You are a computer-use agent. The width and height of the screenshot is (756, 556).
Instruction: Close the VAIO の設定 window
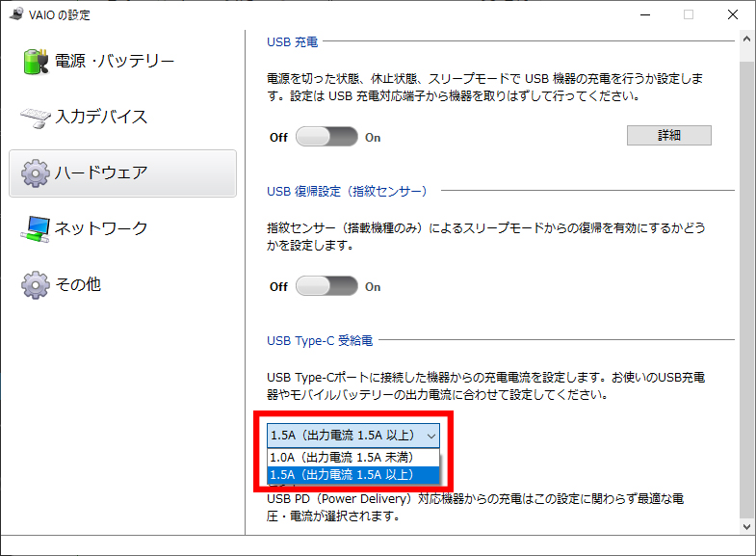[x=732, y=14]
